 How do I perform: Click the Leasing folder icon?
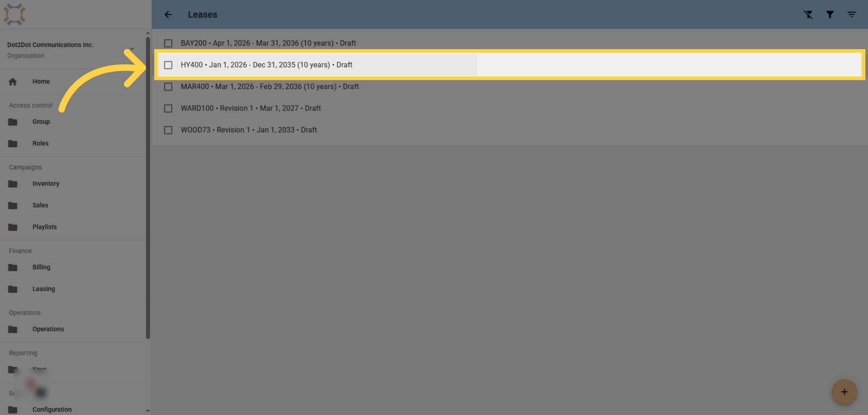tap(13, 289)
